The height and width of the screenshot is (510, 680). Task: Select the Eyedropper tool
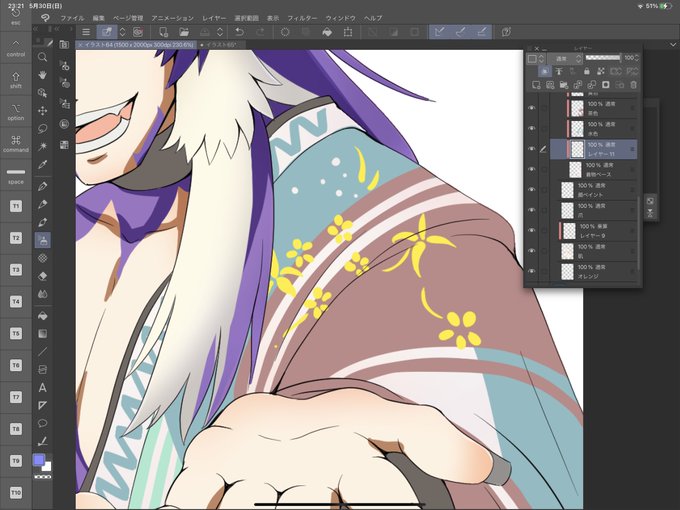42,165
